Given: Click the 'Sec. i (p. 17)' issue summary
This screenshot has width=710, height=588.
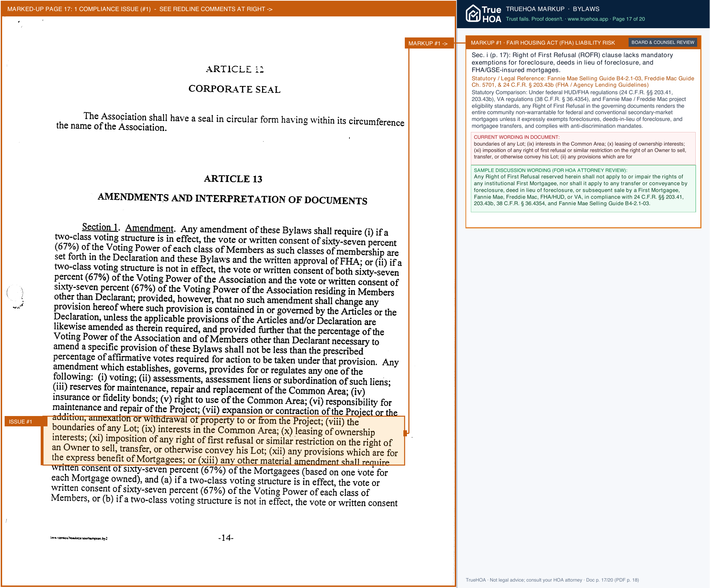Looking at the screenshot, I should click(x=572, y=62).
